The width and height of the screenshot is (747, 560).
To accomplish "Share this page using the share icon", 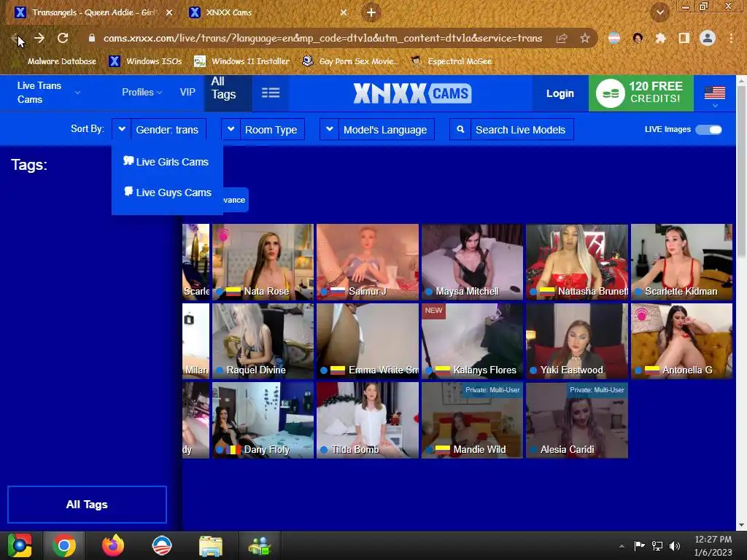I will pos(562,38).
